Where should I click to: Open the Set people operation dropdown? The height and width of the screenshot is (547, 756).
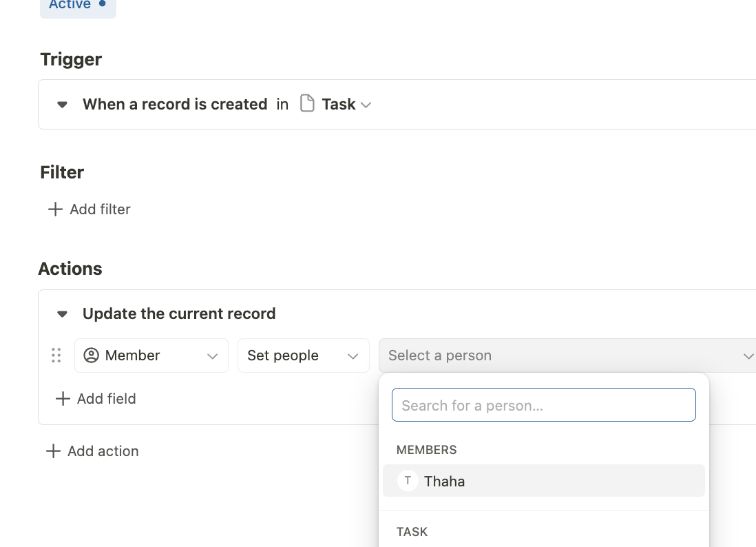[303, 355]
